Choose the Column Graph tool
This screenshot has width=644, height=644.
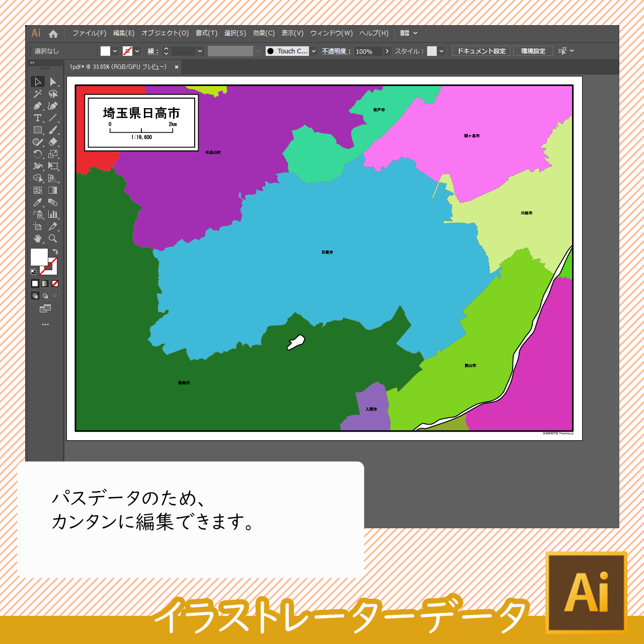(53, 214)
